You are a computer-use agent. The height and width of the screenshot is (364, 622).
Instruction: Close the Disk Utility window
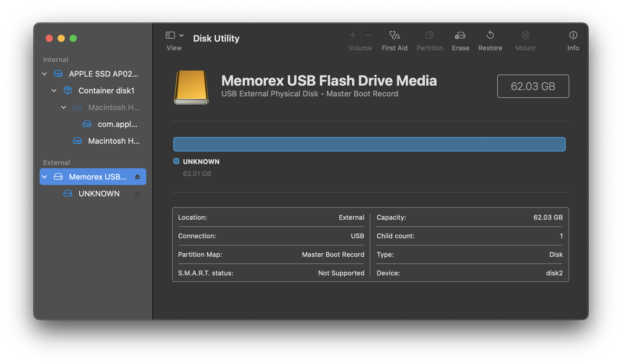[49, 39]
